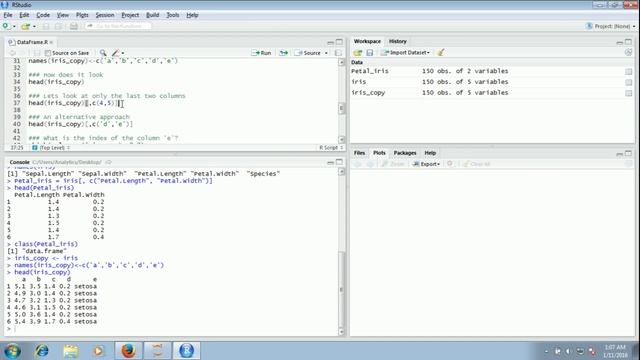The image size is (640, 360).
Task: Switch to the History tab
Action: (x=398, y=41)
